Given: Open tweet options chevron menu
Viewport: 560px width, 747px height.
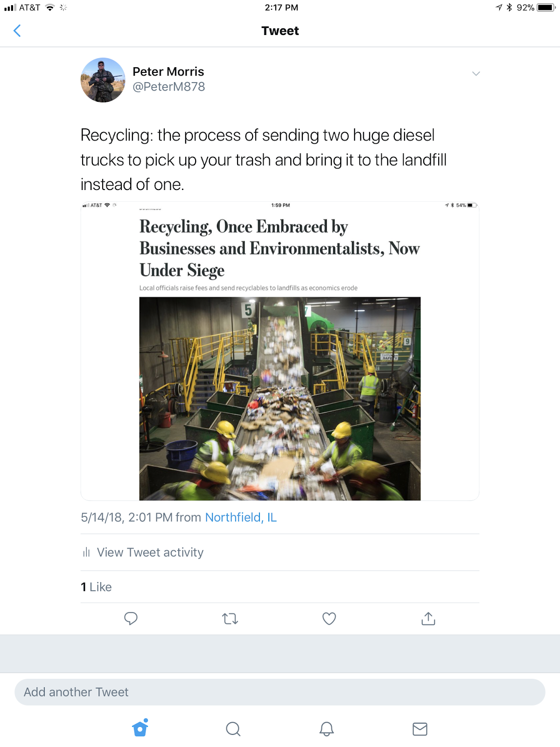Looking at the screenshot, I should click(x=476, y=74).
